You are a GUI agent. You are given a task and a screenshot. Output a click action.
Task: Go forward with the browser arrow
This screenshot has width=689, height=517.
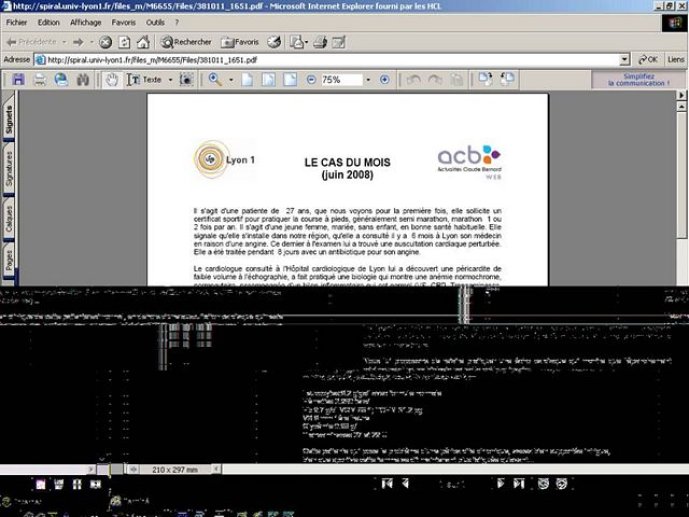click(78, 42)
